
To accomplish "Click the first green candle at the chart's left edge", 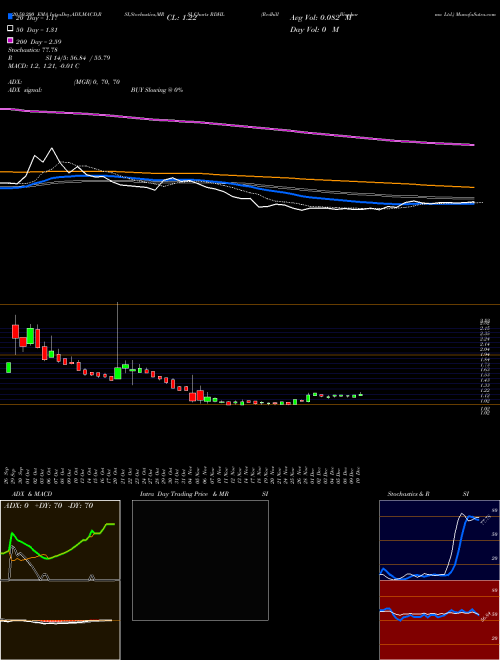I will (x=8, y=367).
